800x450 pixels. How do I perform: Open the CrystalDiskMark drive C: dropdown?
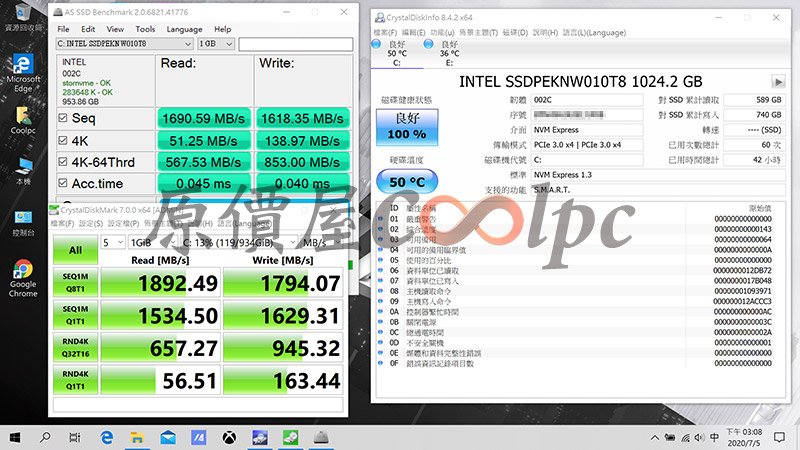tap(239, 242)
